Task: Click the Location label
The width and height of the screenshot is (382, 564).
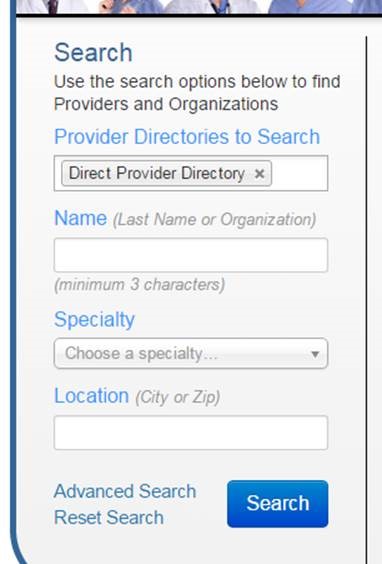Action: click(x=91, y=396)
